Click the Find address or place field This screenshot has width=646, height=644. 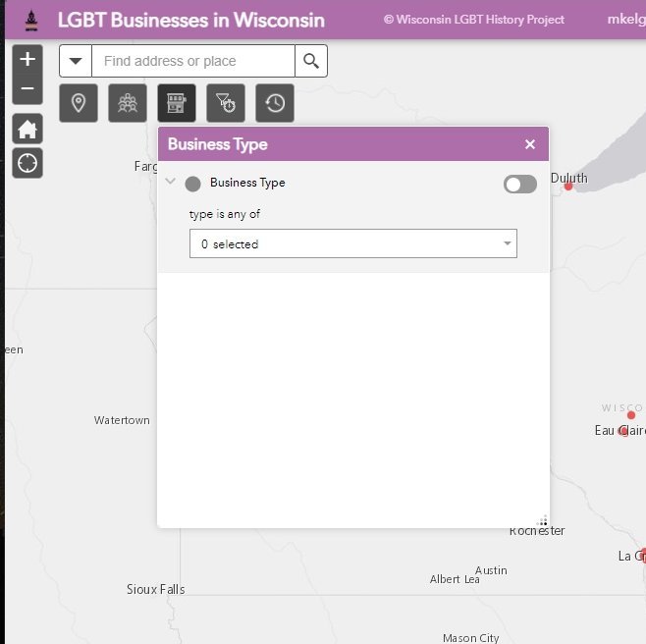pyautogui.click(x=192, y=61)
